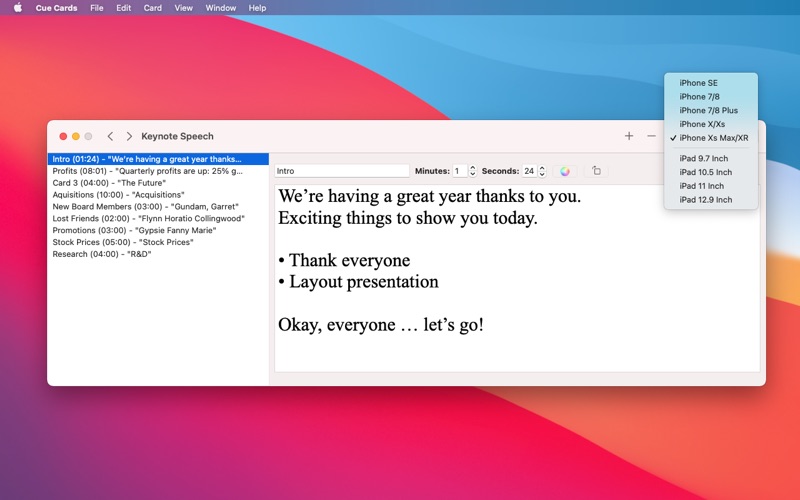Go to the previous card with back chevron

tap(110, 136)
